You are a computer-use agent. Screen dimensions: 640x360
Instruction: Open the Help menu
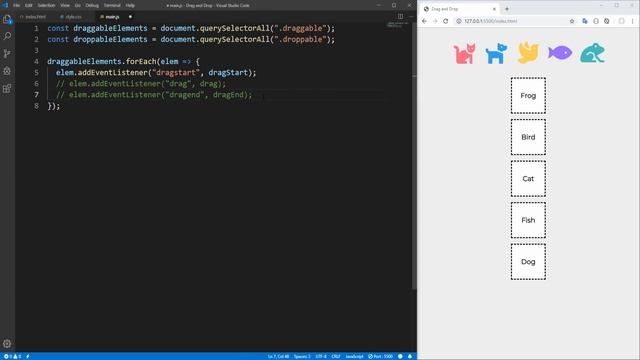pyautogui.click(x=130, y=5)
